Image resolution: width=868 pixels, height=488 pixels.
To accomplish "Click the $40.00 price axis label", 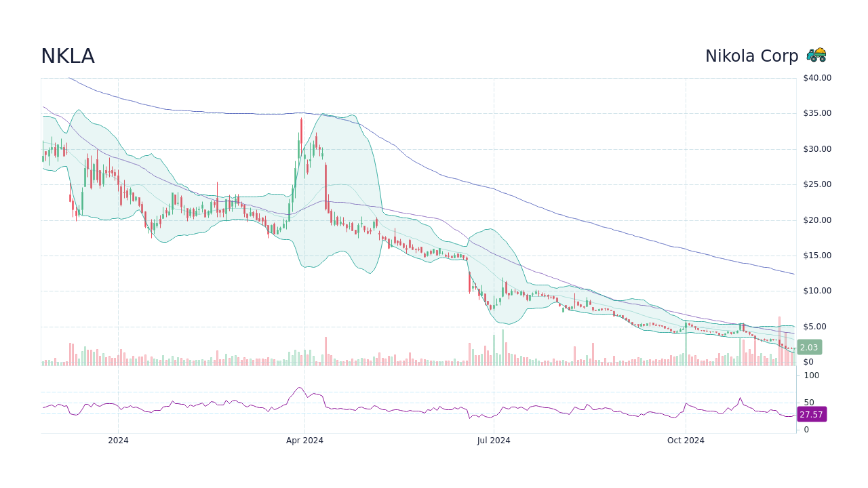I will click(x=817, y=78).
